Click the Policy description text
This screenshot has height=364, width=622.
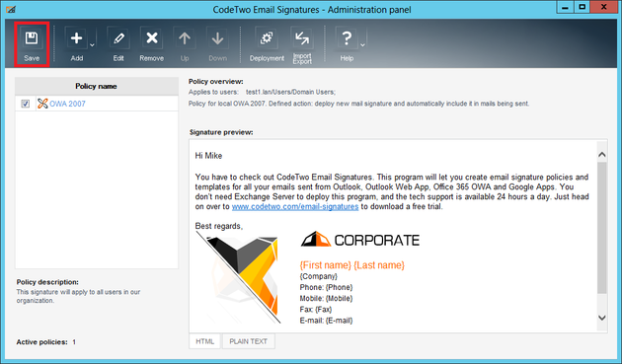pos(78,296)
